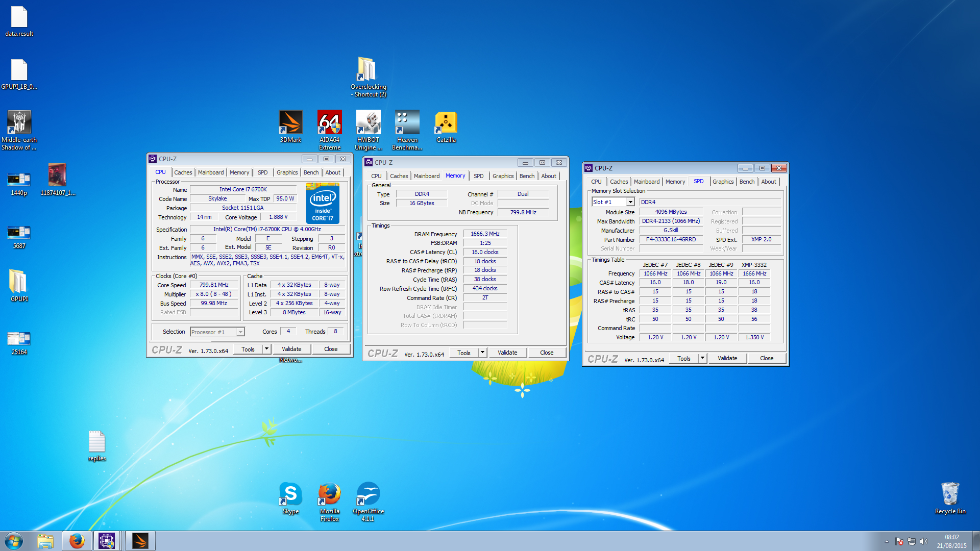This screenshot has width=980, height=551.
Task: Click Validate in Memory window
Action: 507,353
